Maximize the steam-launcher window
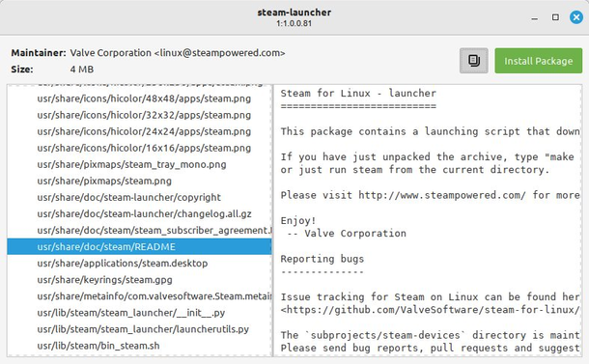 pos(555,17)
